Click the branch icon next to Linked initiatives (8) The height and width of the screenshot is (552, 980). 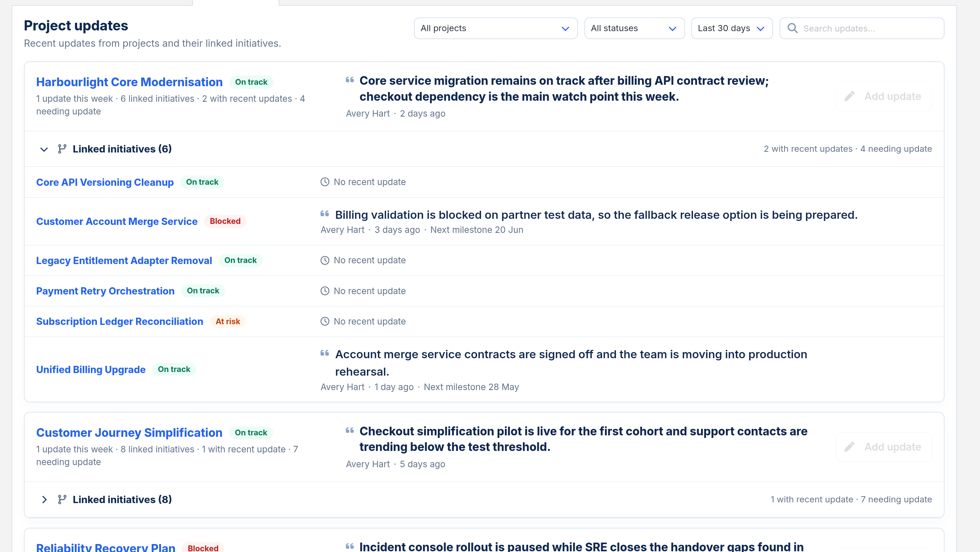[62, 499]
